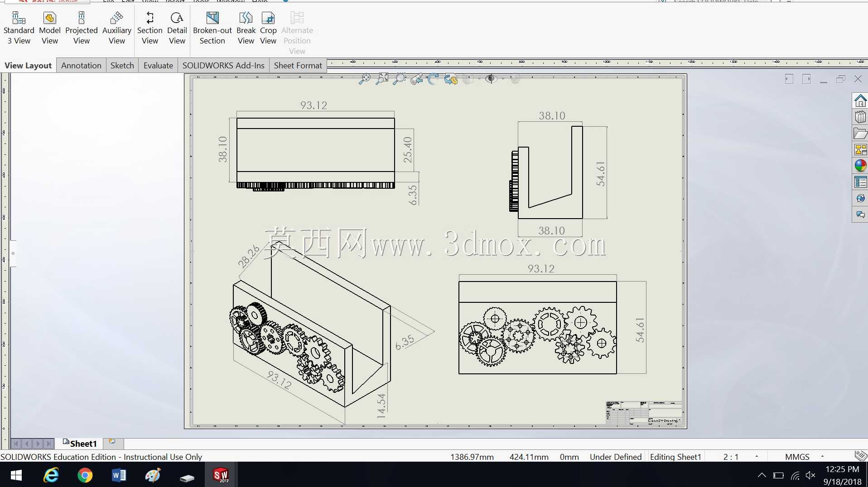
Task: Open the Sketch tab
Action: click(122, 66)
